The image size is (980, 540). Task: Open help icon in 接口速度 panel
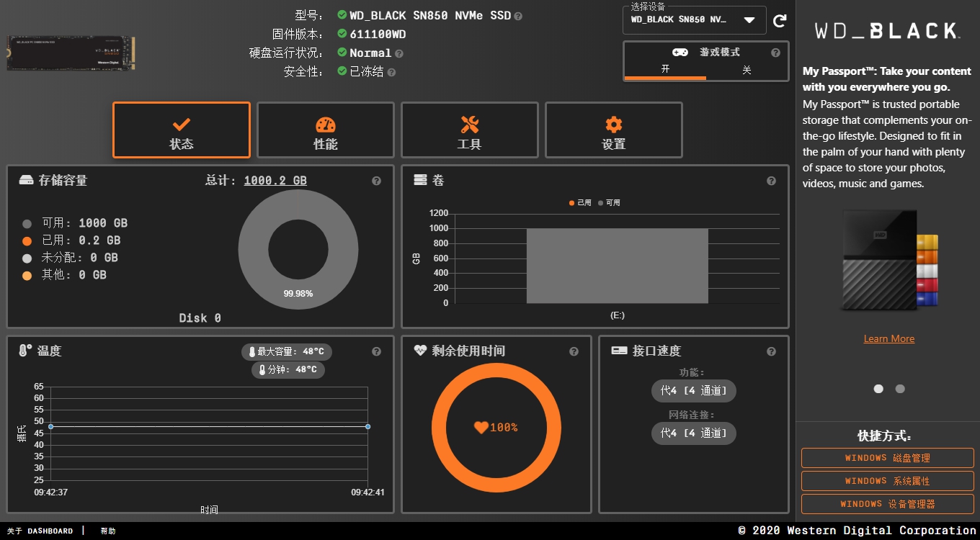click(x=771, y=351)
